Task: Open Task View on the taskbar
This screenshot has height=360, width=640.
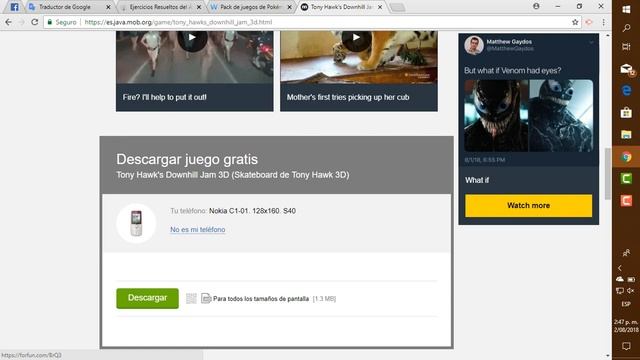Action: tap(626, 47)
